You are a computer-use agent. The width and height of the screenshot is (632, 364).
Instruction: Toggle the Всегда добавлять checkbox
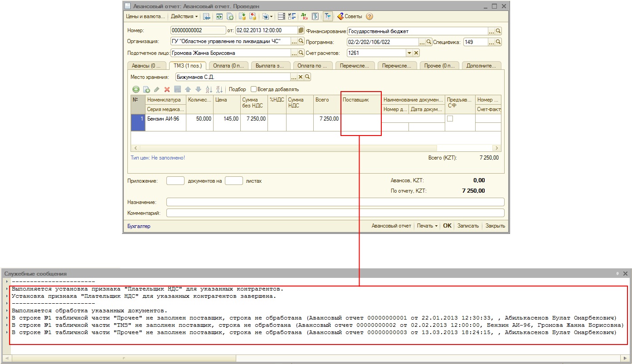(x=254, y=89)
